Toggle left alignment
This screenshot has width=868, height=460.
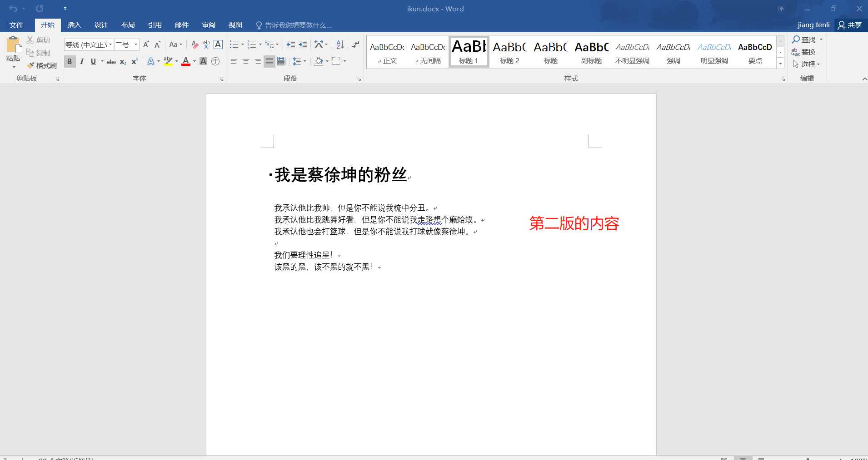(234, 61)
